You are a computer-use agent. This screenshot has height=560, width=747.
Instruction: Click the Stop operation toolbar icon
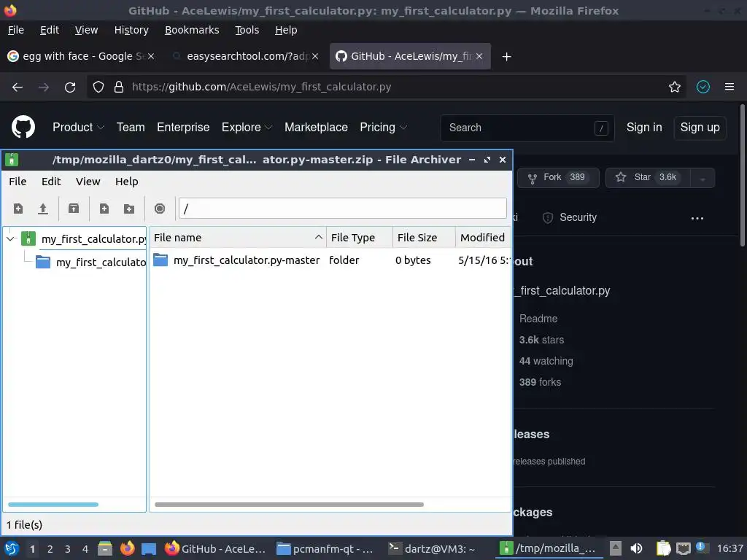(160, 209)
